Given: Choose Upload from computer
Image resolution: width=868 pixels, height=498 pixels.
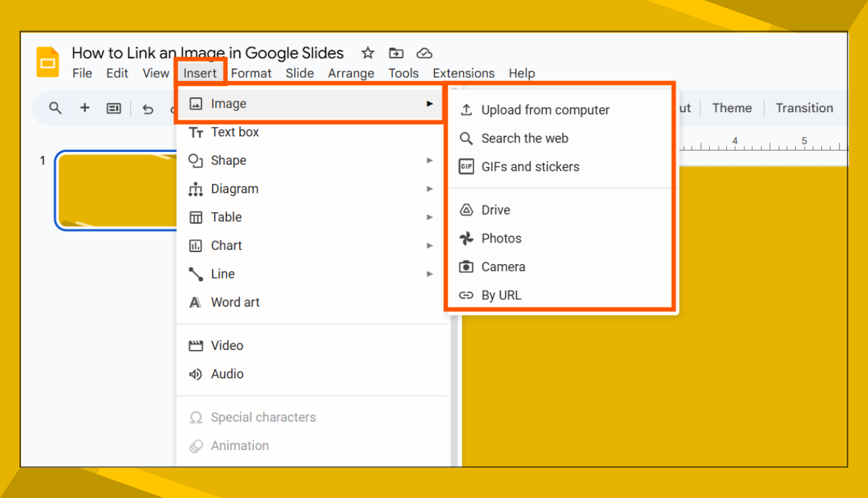Looking at the screenshot, I should pos(544,109).
